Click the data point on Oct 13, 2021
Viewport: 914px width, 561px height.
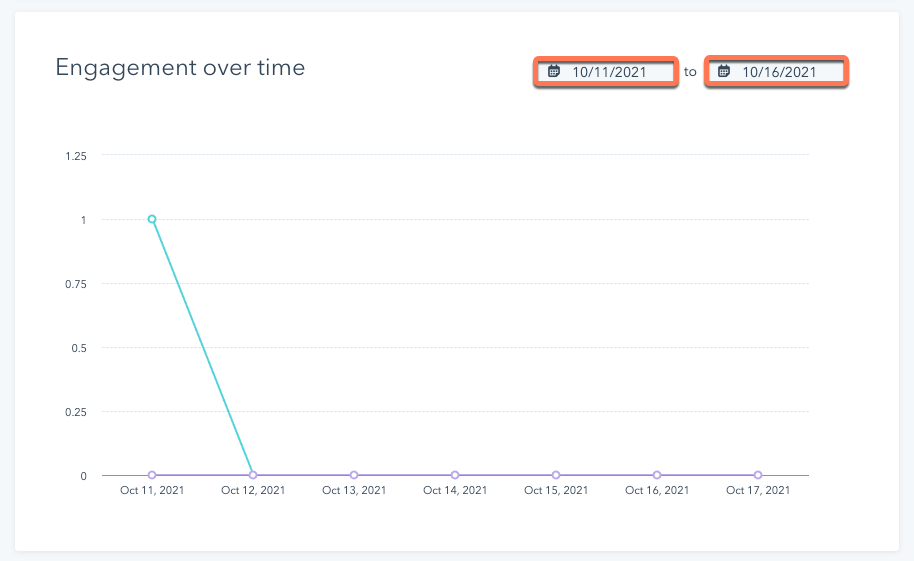354,475
